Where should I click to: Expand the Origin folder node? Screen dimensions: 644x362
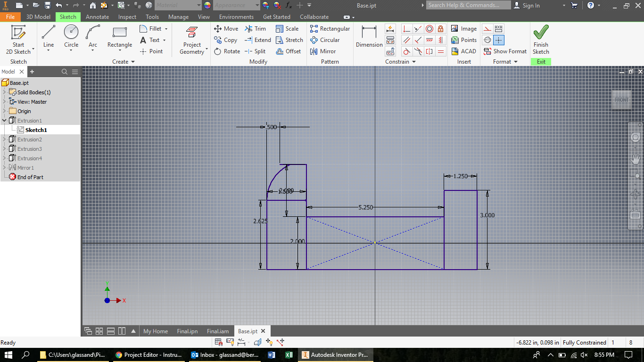pyautogui.click(x=5, y=111)
